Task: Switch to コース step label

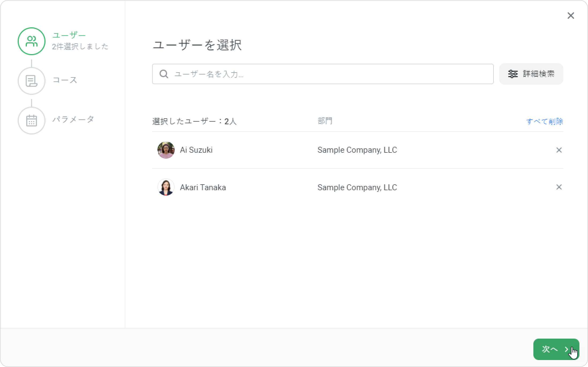Action: [65, 80]
